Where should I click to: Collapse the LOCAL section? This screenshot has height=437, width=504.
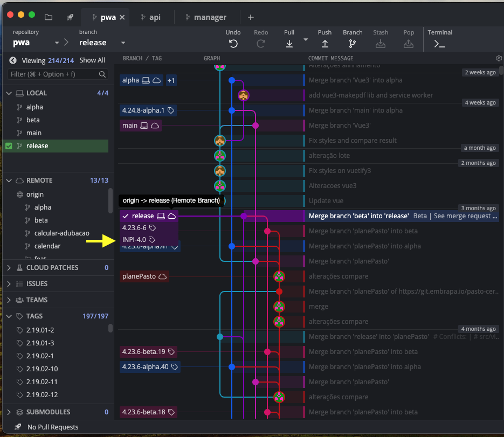[x=9, y=93]
